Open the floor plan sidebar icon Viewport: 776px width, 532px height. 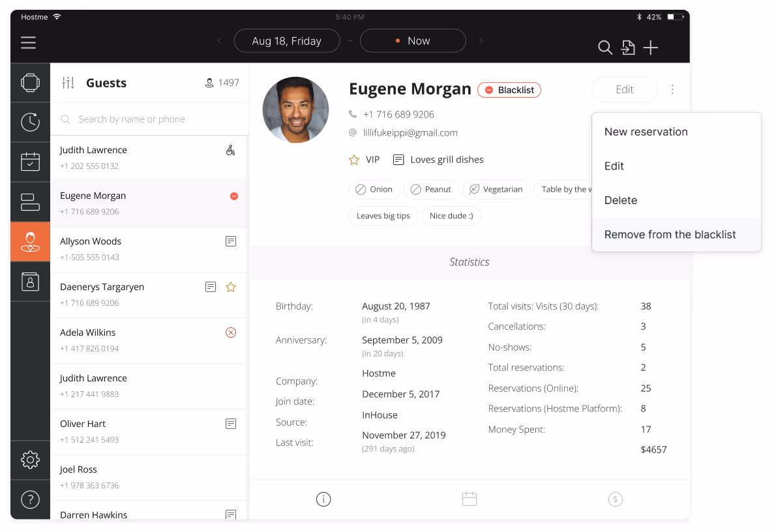[30, 83]
